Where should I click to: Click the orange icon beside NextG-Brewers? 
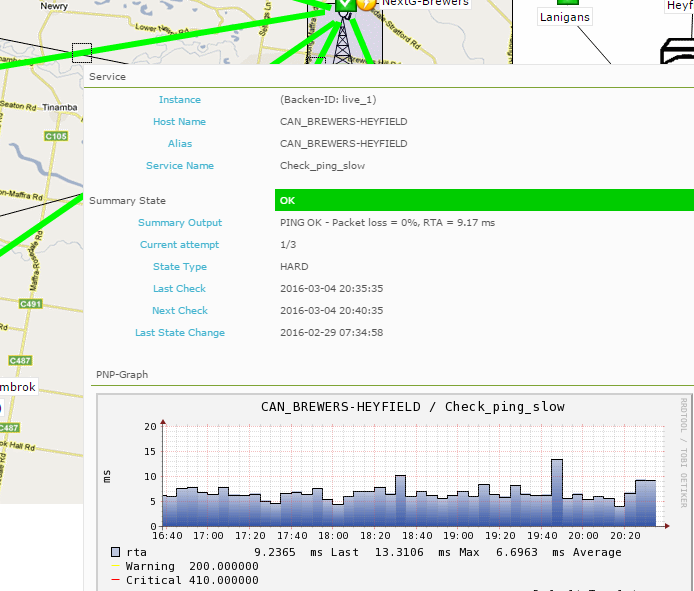click(x=367, y=4)
